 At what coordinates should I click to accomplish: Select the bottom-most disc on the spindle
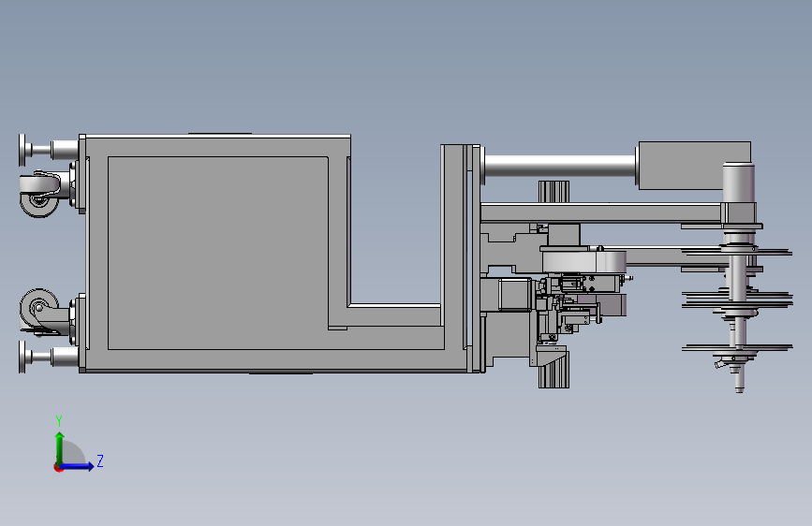point(737,347)
